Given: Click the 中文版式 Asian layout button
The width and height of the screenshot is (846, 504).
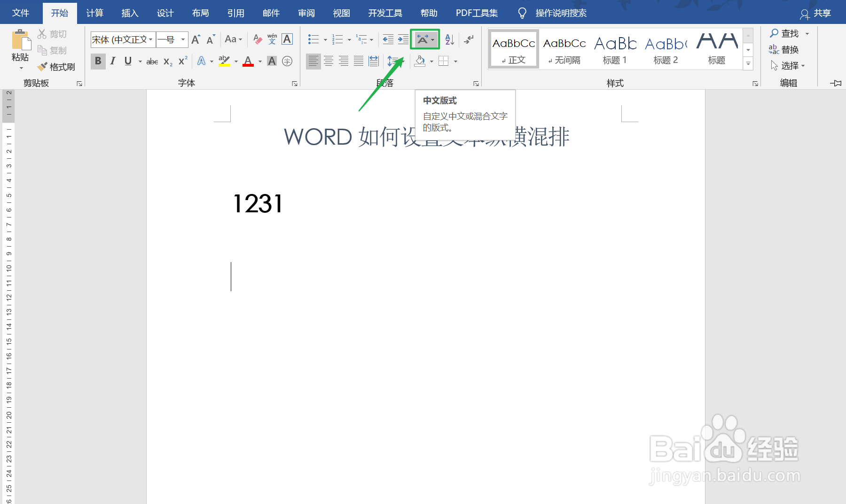Looking at the screenshot, I should coord(425,39).
